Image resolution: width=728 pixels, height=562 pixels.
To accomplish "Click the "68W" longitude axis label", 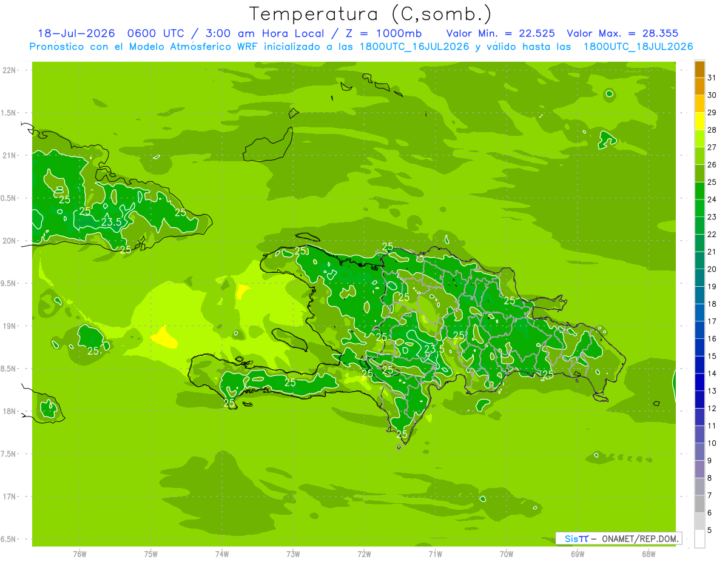I will point(649,554).
